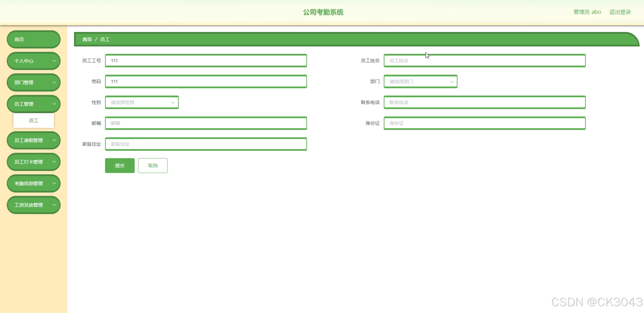Click the 提交 submit button

tap(120, 165)
